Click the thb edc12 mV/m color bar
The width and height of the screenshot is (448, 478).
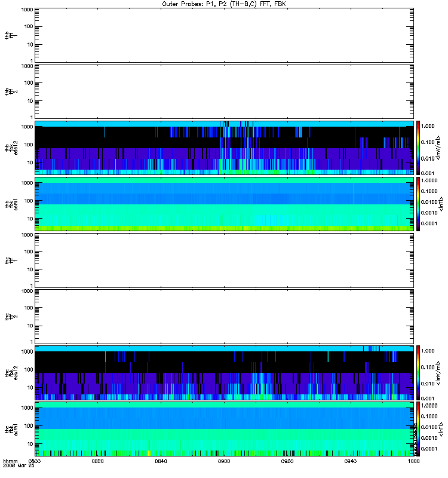(x=418, y=148)
